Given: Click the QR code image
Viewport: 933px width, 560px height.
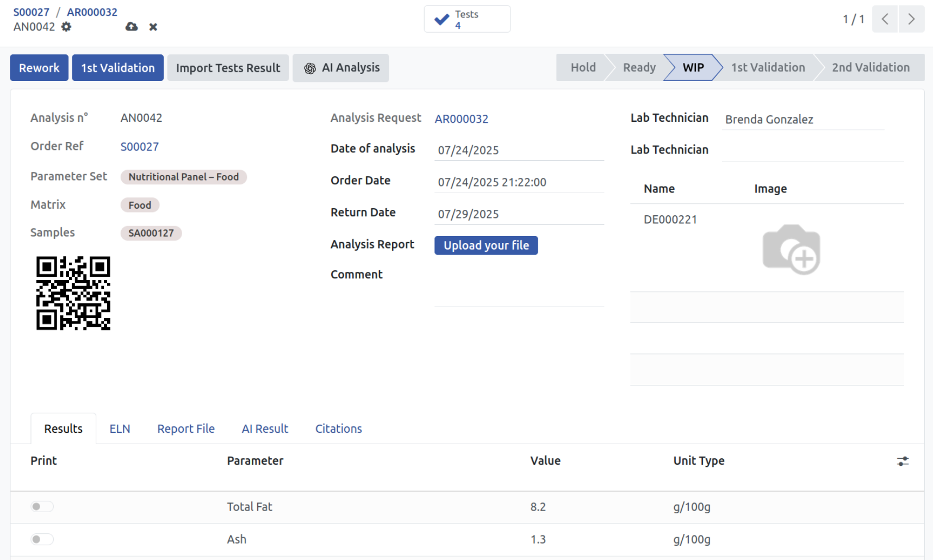Looking at the screenshot, I should coord(73,293).
